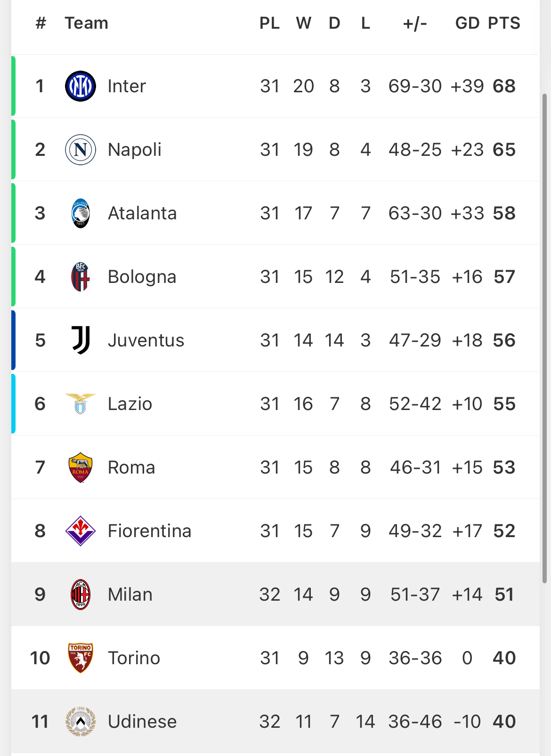Screen dimensions: 551x756
Task: Sort table by PTS column header
Action: coord(504,23)
